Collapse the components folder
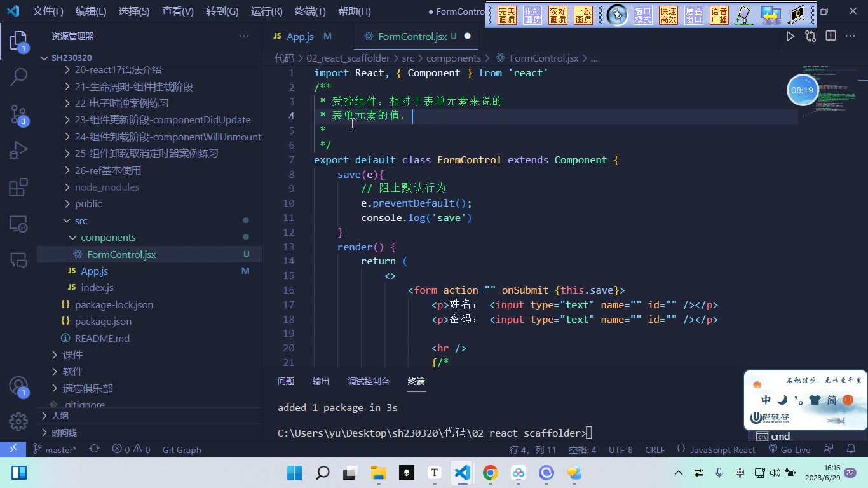 [72, 237]
